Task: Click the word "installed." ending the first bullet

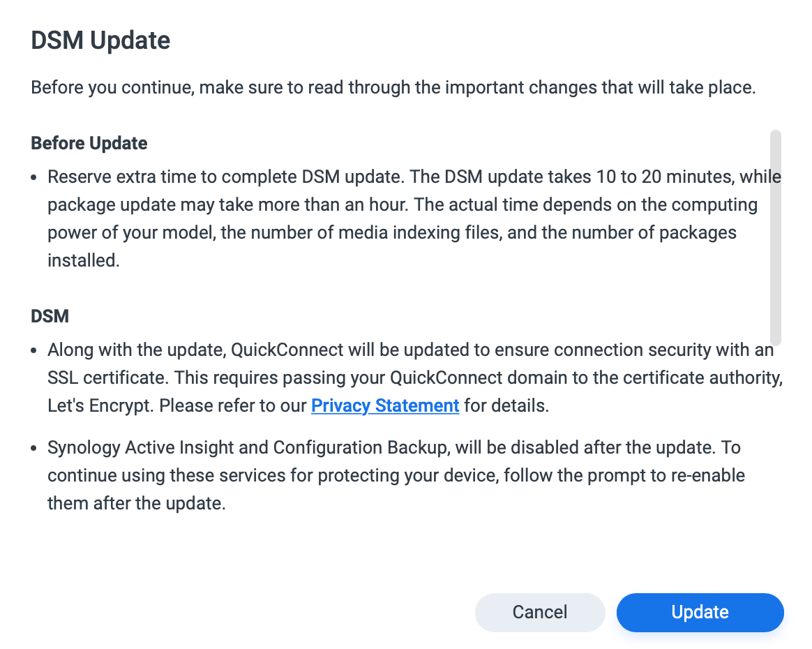Action: tap(84, 260)
